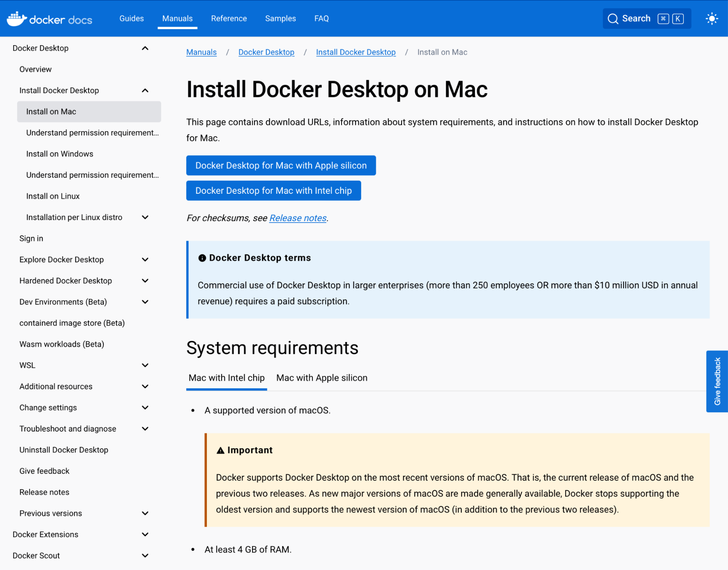Download Docker Desktop for Mac with Intel chip
The width and height of the screenshot is (728, 570).
coord(273,190)
